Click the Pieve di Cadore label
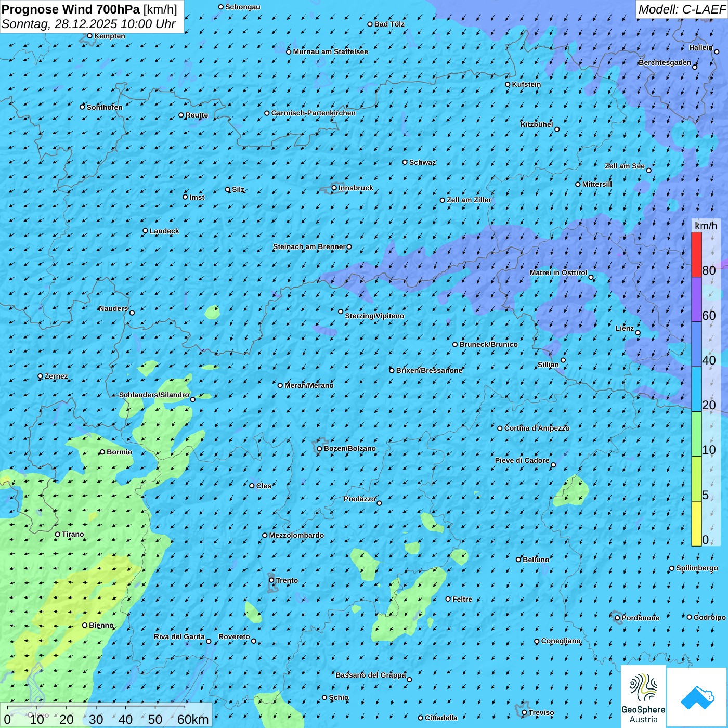The width and height of the screenshot is (728, 728). pyautogui.click(x=522, y=460)
